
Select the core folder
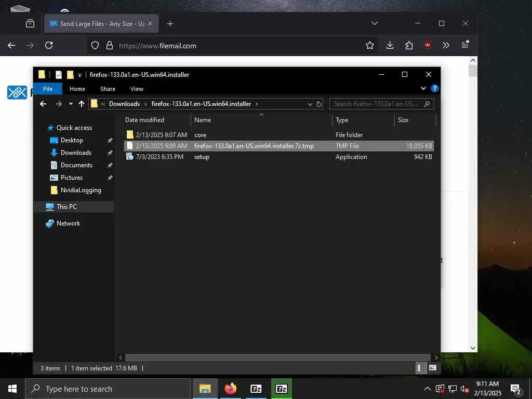(x=279, y=135)
